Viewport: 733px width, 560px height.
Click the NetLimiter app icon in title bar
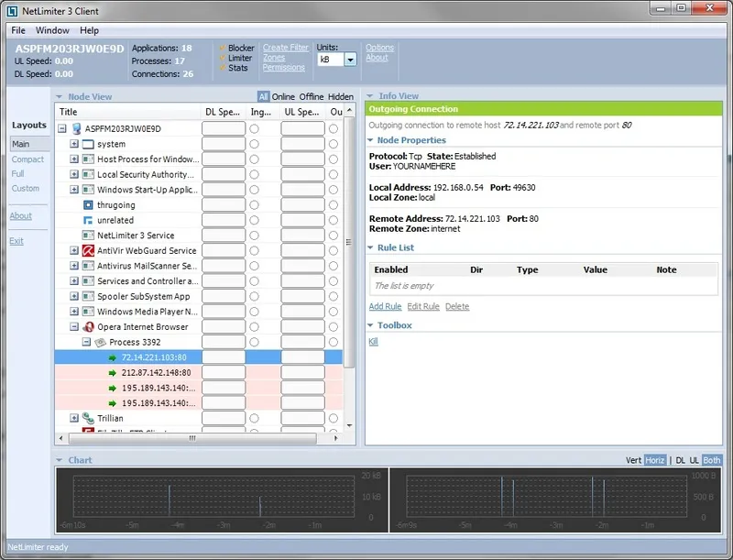point(12,11)
